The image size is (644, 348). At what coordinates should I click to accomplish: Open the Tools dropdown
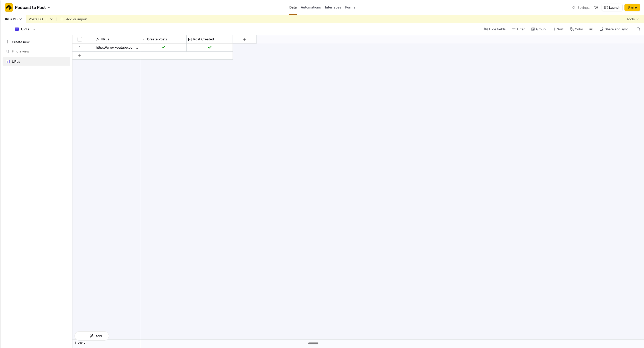[x=632, y=19]
